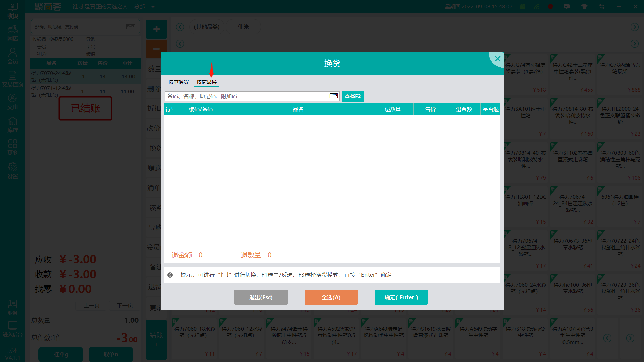Click the 确定(Enter) confirm button
The width and height of the screenshot is (644, 362).
[x=401, y=297]
